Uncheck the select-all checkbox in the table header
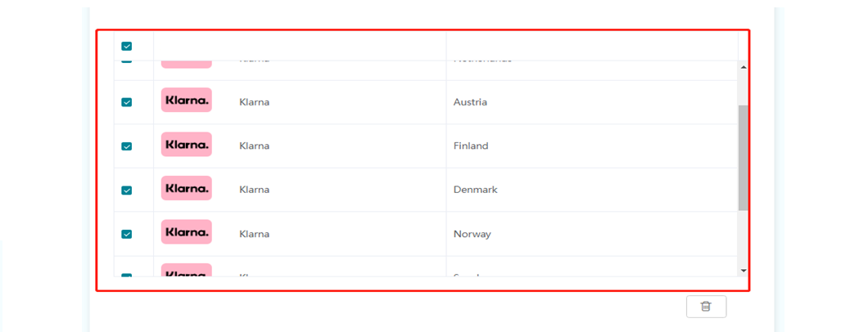 pyautogui.click(x=127, y=47)
